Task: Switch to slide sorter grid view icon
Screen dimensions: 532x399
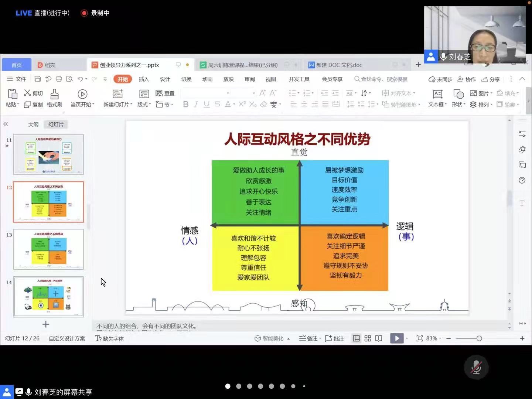Action: click(x=368, y=338)
